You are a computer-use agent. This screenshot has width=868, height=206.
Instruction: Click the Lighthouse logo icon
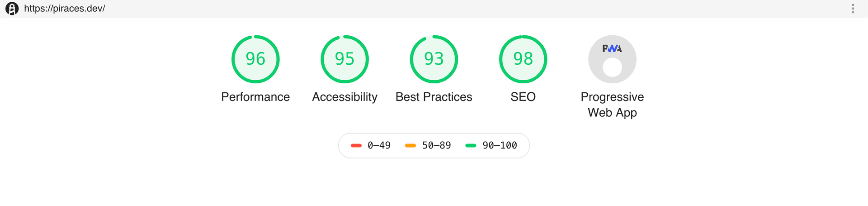click(x=12, y=9)
